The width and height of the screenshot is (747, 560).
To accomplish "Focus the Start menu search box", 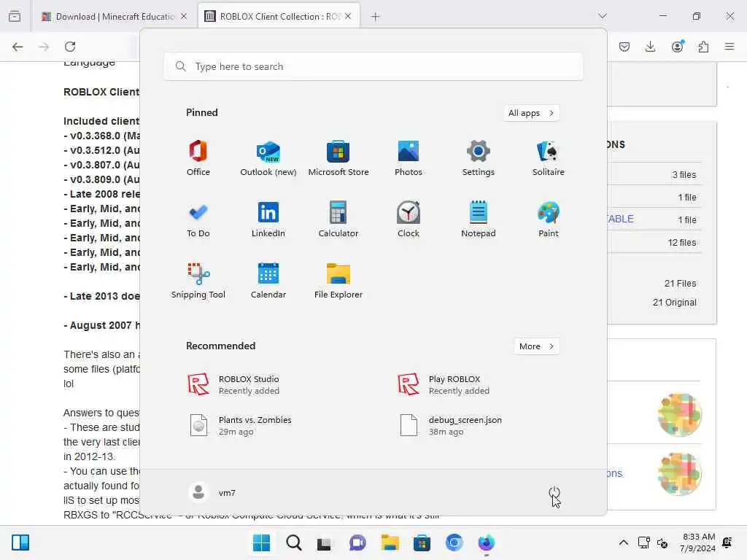I will point(373,66).
